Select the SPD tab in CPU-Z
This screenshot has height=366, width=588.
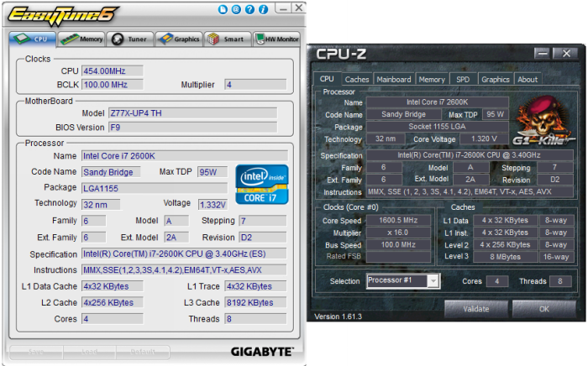tap(463, 80)
